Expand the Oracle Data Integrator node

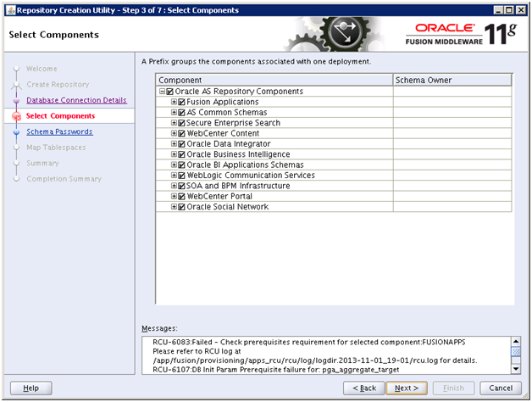pyautogui.click(x=174, y=143)
